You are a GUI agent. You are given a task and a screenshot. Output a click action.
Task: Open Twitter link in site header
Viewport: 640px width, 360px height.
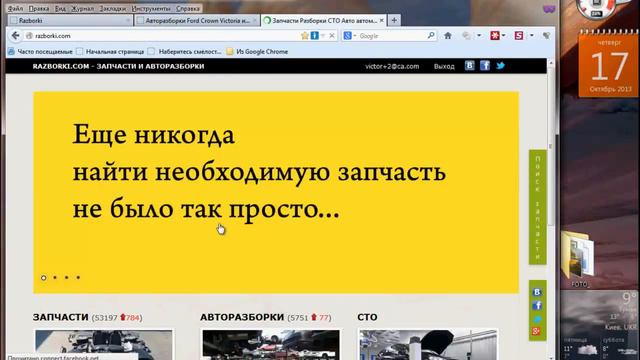(x=500, y=66)
